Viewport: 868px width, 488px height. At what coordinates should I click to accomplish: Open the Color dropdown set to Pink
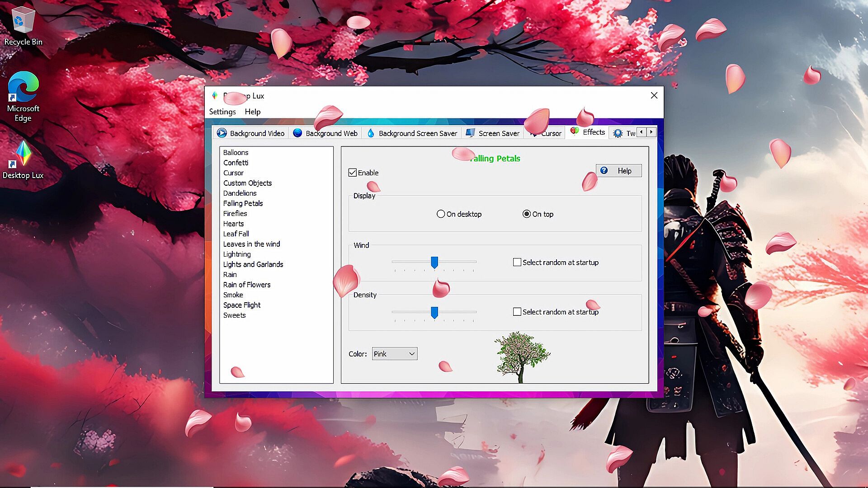394,354
